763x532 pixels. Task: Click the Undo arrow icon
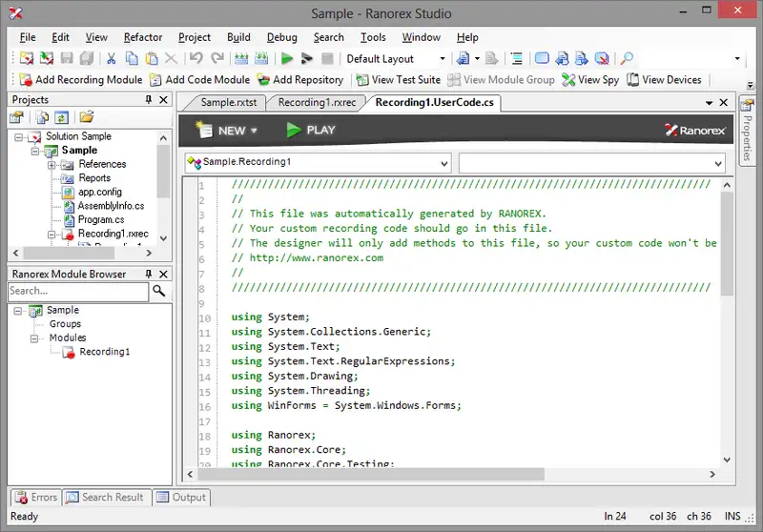(x=196, y=58)
